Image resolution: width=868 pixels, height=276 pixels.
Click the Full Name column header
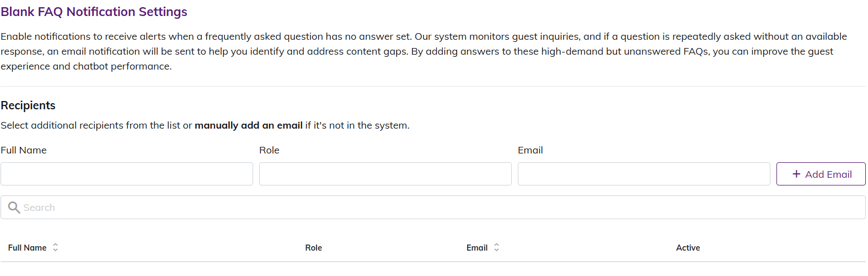click(27, 248)
